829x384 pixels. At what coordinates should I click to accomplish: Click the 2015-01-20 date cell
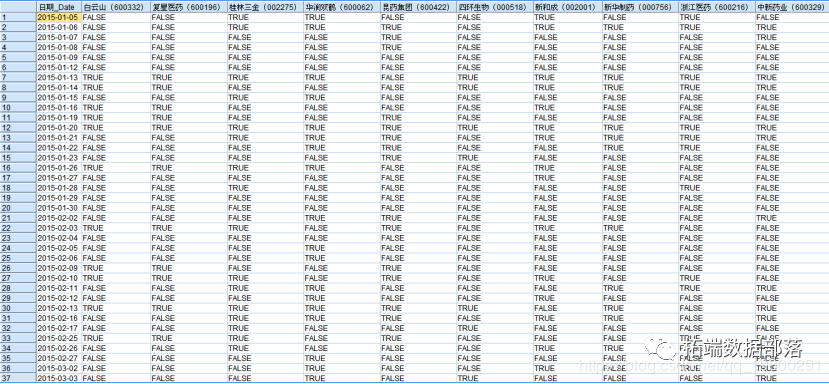click(58, 127)
